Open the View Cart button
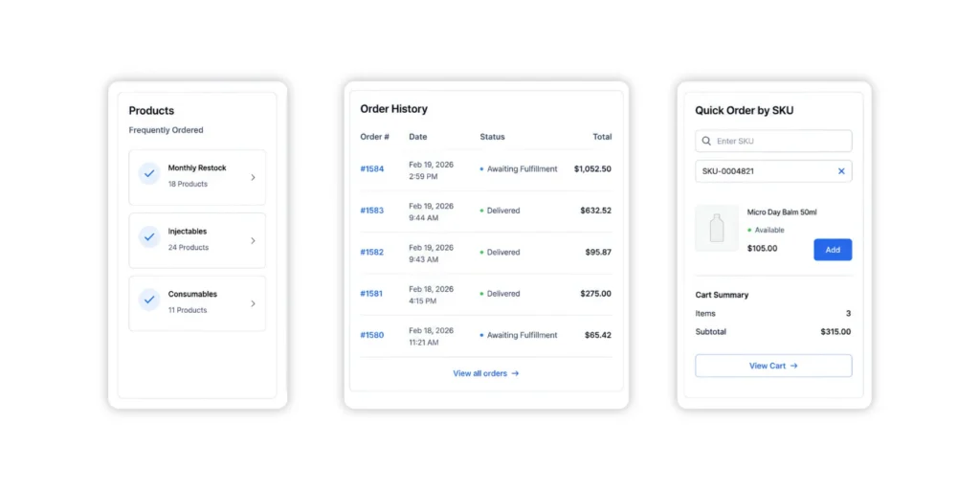The image size is (980, 490). [x=773, y=366]
